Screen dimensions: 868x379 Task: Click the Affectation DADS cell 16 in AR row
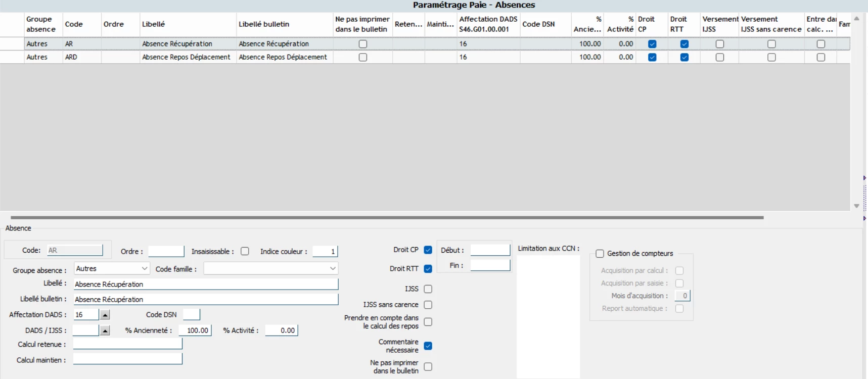coord(488,44)
